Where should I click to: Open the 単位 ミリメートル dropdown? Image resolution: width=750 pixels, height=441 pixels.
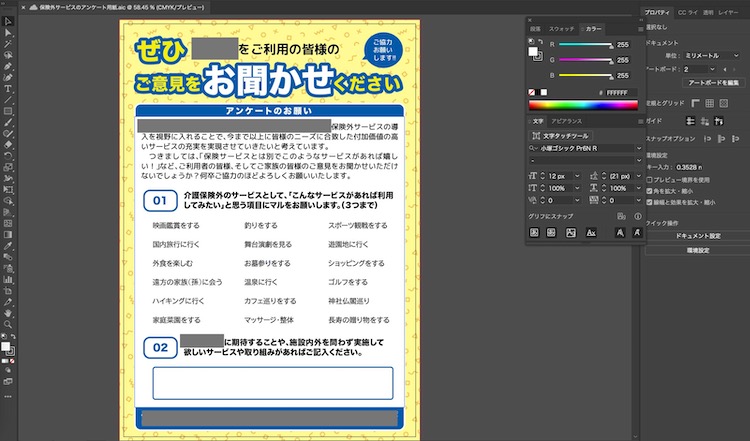[x=710, y=57]
